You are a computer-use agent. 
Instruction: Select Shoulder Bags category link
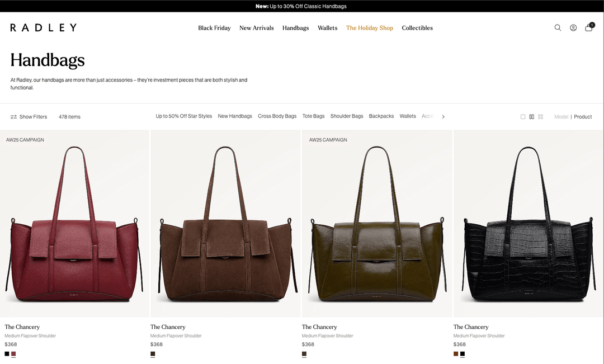point(347,116)
